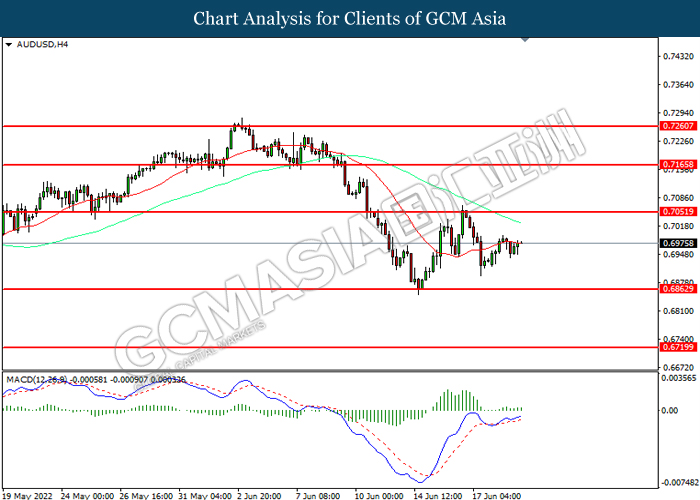Click the 10 Jun 00:00 time label
Screen dimensions: 700x500
(379, 496)
